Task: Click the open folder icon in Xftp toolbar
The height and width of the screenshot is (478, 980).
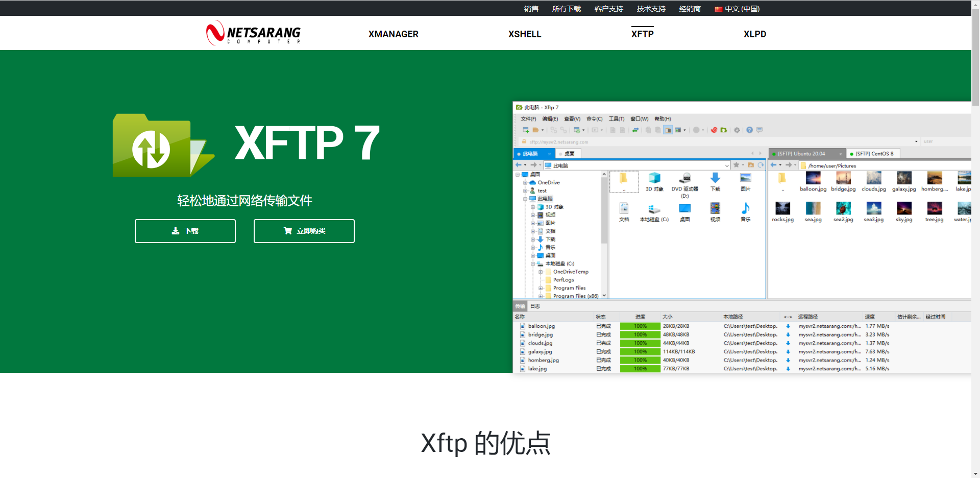Action: point(536,130)
